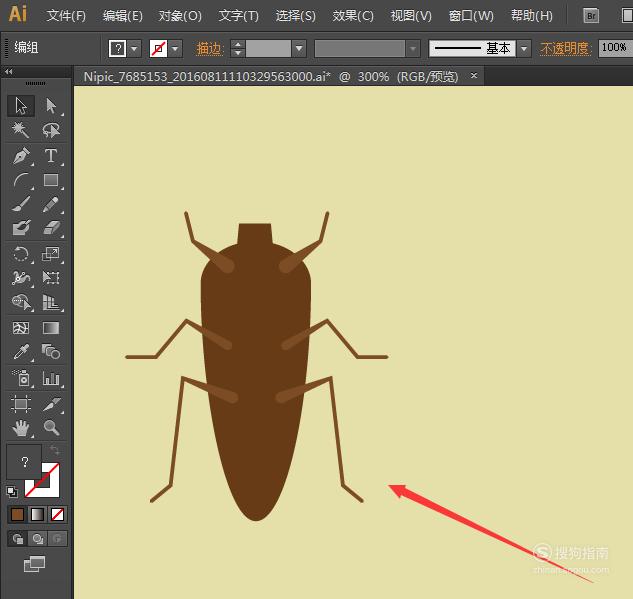
Task: Select the Shape Builder tool
Action: tap(21, 302)
